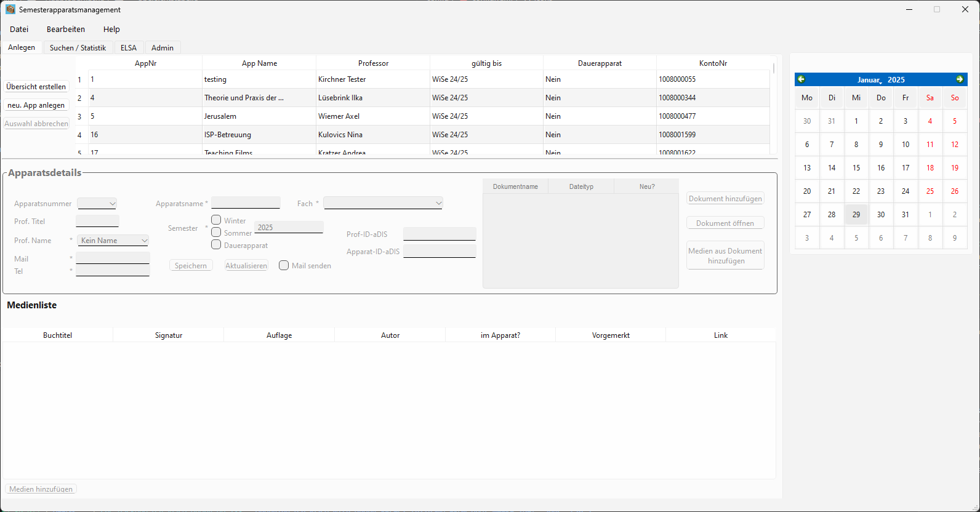Click the Übersicht erstellen button
Image resolution: width=980 pixels, height=512 pixels.
pos(36,87)
